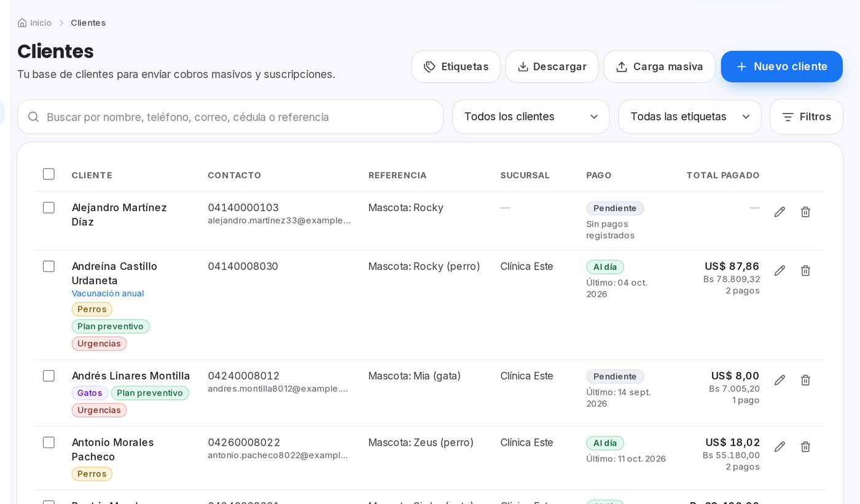Open Vacunación anual link under Andreína
The width and height of the screenshot is (860, 504).
click(108, 293)
